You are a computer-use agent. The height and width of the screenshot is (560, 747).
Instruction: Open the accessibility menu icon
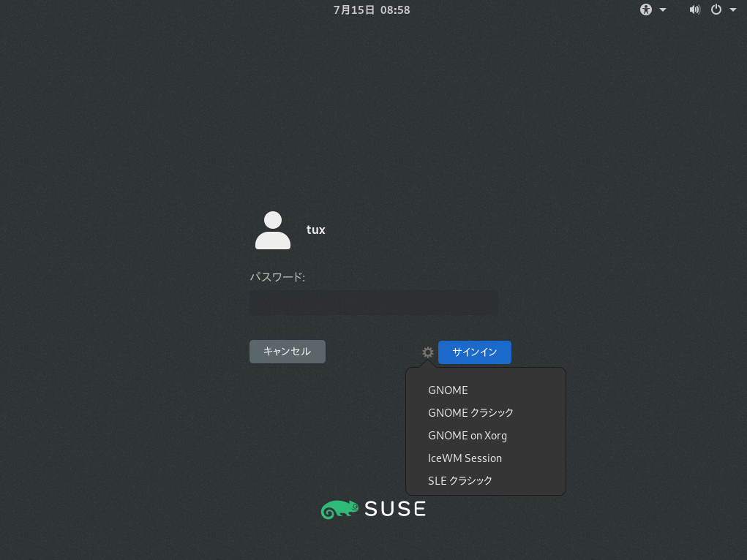coord(645,10)
